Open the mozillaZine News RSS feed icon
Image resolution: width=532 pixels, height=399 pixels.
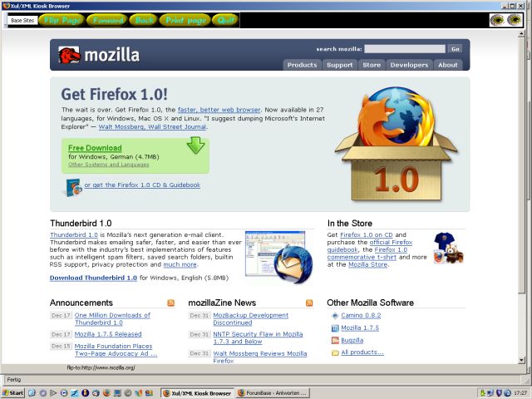point(309,303)
